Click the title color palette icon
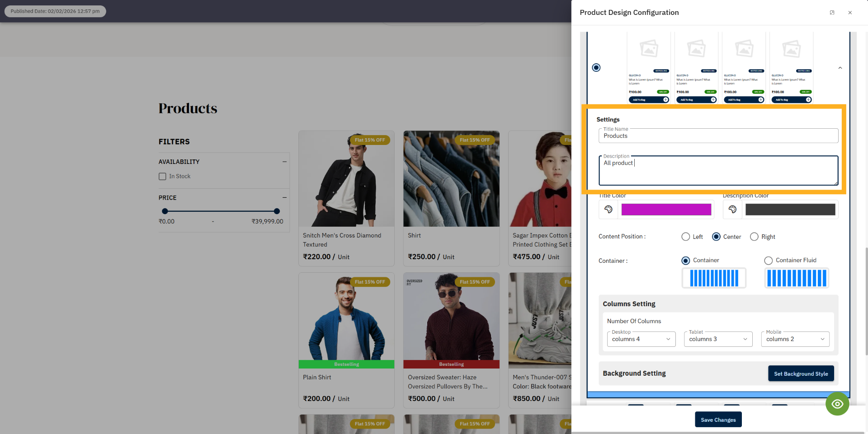 coord(608,210)
